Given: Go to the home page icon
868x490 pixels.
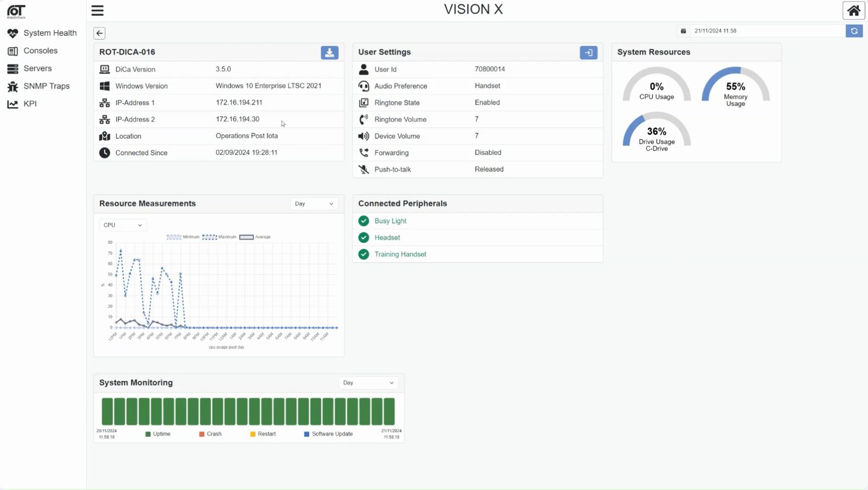Looking at the screenshot, I should click(853, 10).
